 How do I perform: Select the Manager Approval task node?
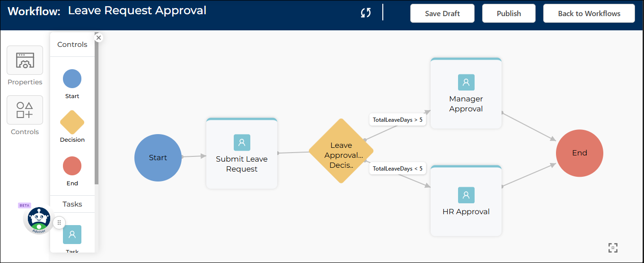pos(466,93)
